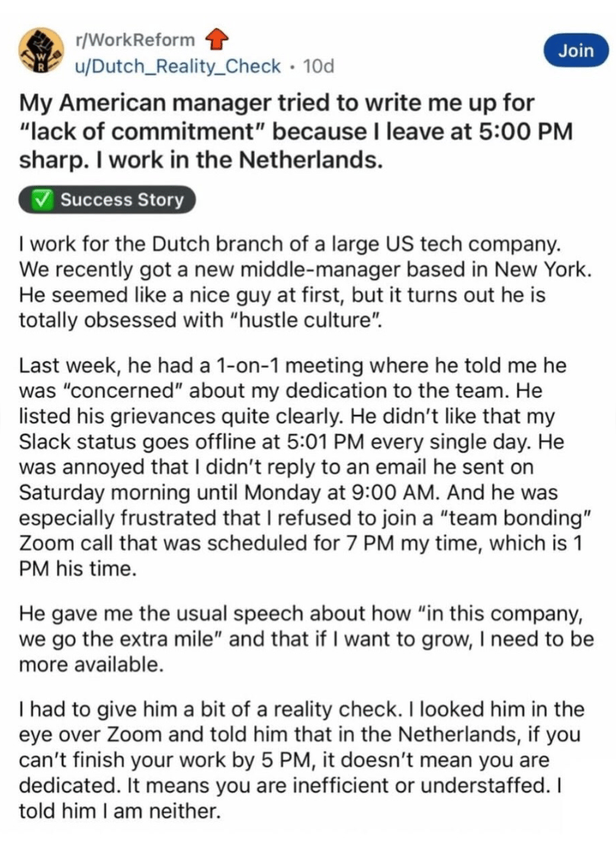Open the post via its bold title
The width and height of the screenshot is (616, 866).
pyautogui.click(x=296, y=132)
